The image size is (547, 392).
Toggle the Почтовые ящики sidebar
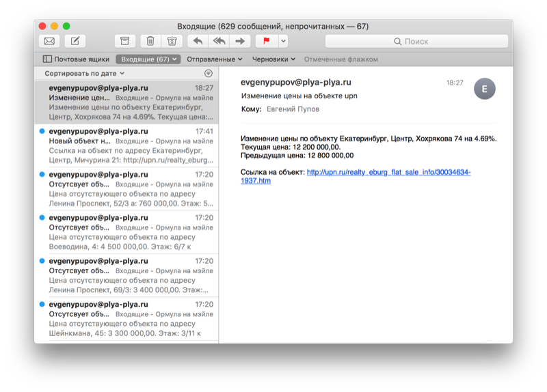(75, 59)
